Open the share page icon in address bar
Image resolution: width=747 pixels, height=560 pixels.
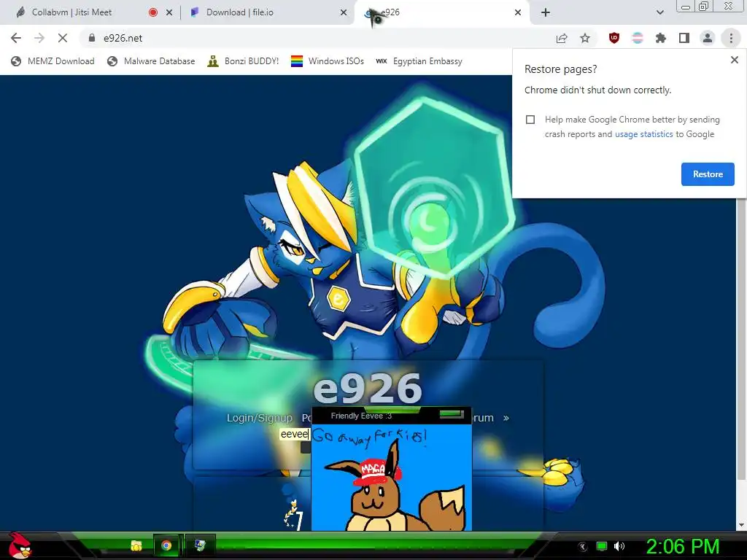562,38
